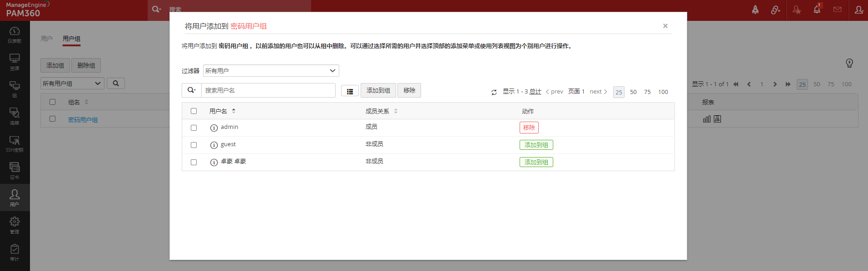The image size is (868, 271).
Task: Open the 资源 resources sidebar item
Action: (x=15, y=62)
